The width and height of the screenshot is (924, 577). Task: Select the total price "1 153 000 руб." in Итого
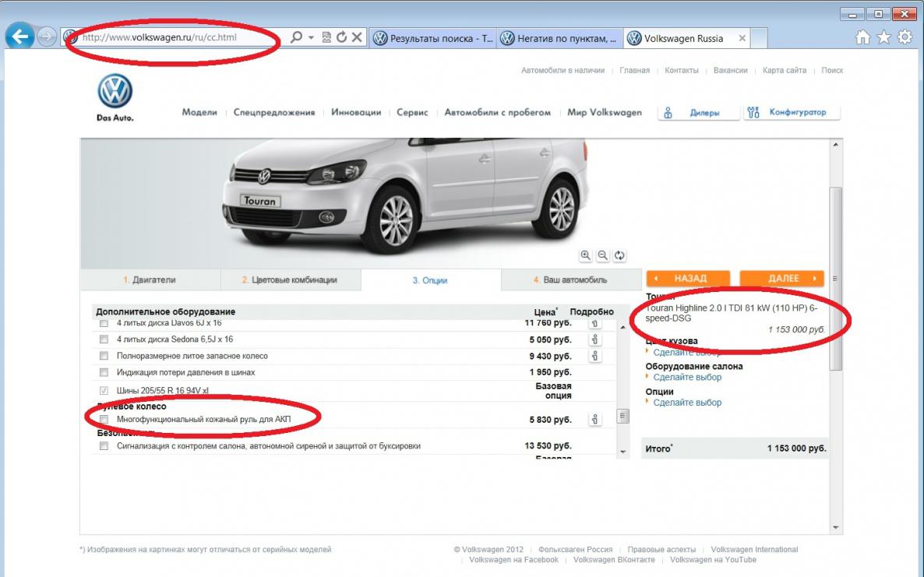point(797,448)
